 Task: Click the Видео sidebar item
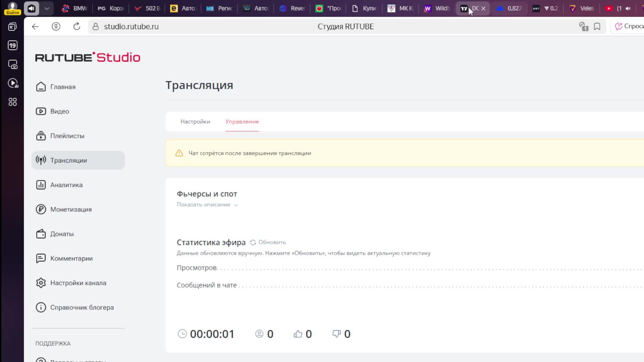tap(59, 111)
